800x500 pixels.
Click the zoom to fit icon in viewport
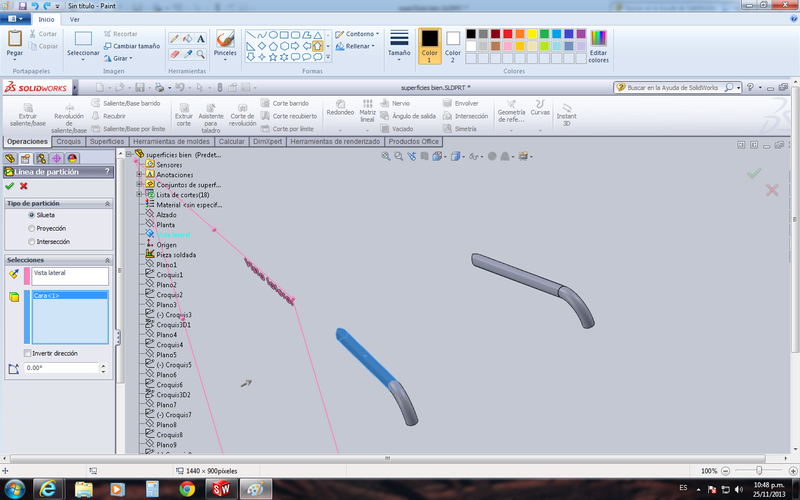(x=386, y=156)
